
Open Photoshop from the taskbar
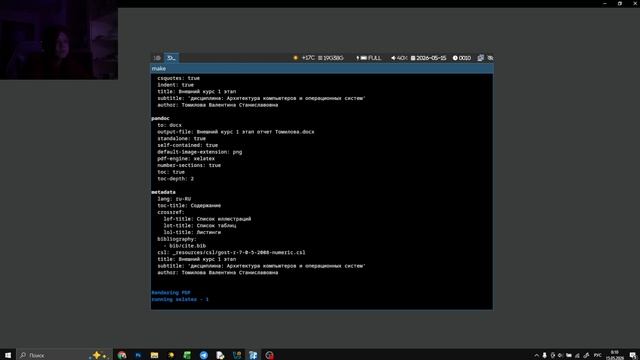point(138,355)
